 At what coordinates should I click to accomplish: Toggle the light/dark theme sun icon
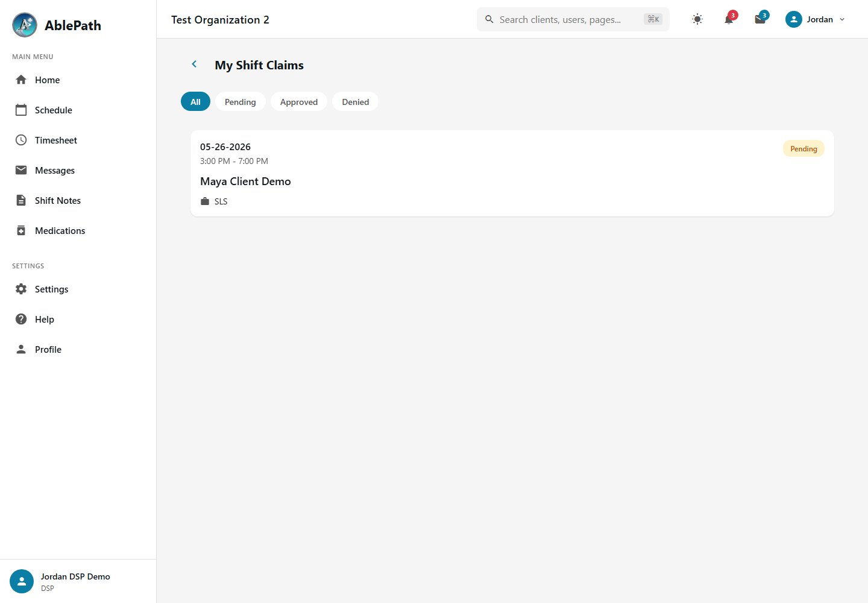[x=697, y=19]
